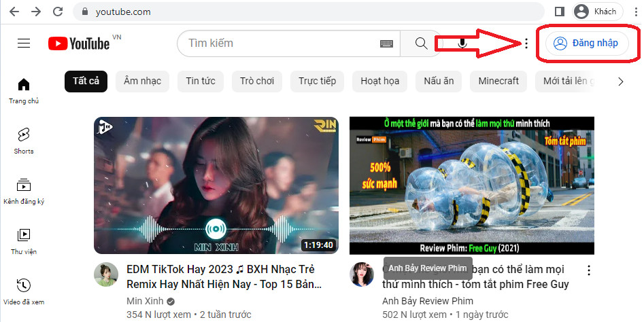Screen dimensions: 644x322
Task: Click the 502 N lượt xem text
Action: click(x=414, y=315)
